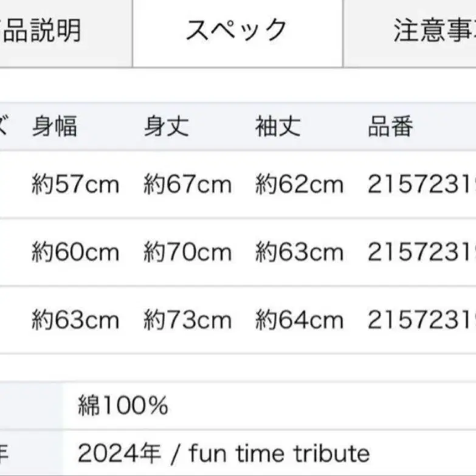Open the 注意事項 tab
The width and height of the screenshot is (476, 476).
433,30
